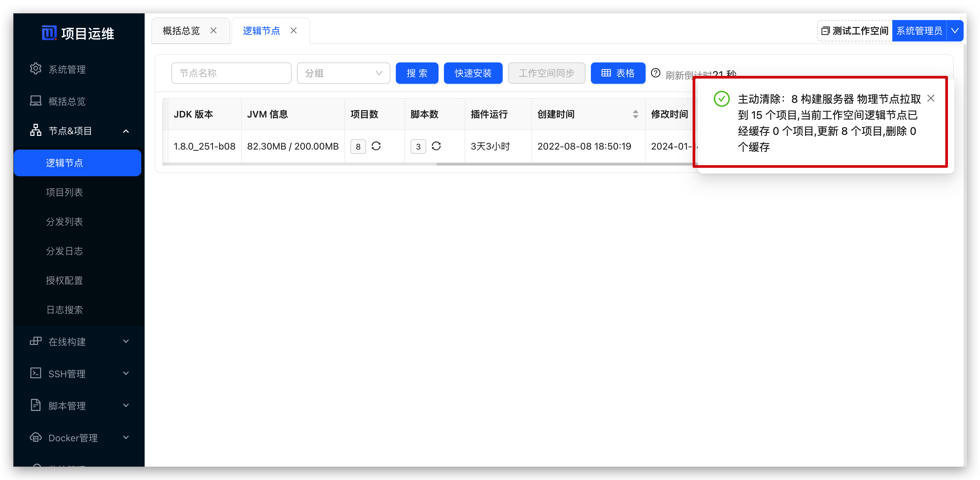This screenshot has width=980, height=480.
Task: Refresh the project count in 项目数 column
Action: (x=376, y=146)
